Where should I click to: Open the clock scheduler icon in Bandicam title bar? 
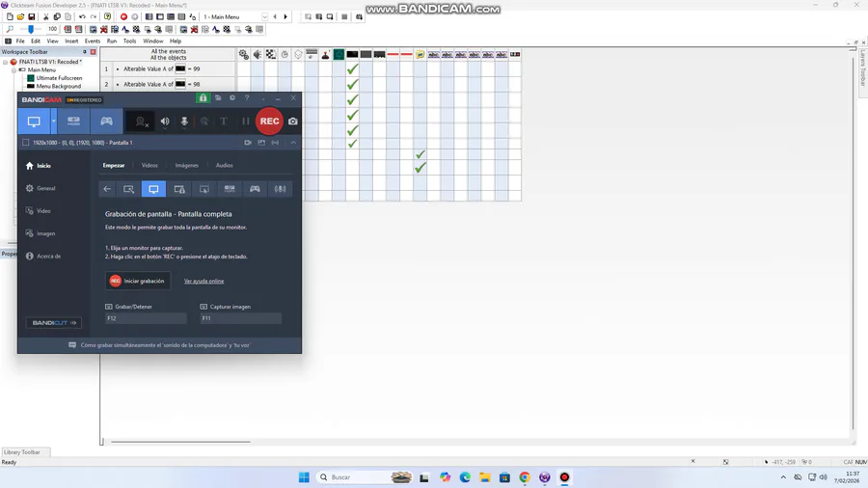pyautogui.click(x=232, y=98)
